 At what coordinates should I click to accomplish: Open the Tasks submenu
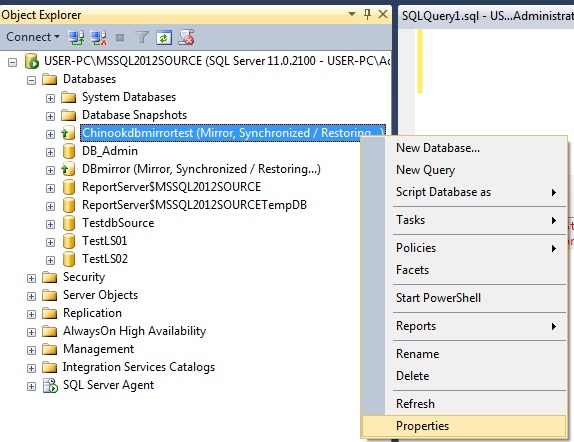[x=463, y=220]
